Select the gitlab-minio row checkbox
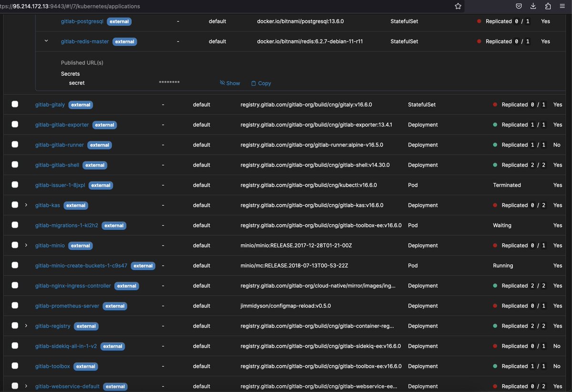The height and width of the screenshot is (392, 572). (15, 245)
